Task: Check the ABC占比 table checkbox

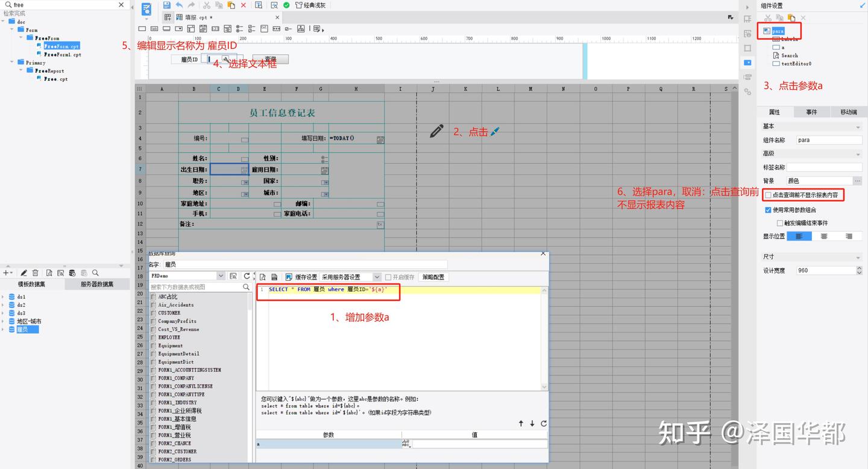Action: click(x=154, y=297)
